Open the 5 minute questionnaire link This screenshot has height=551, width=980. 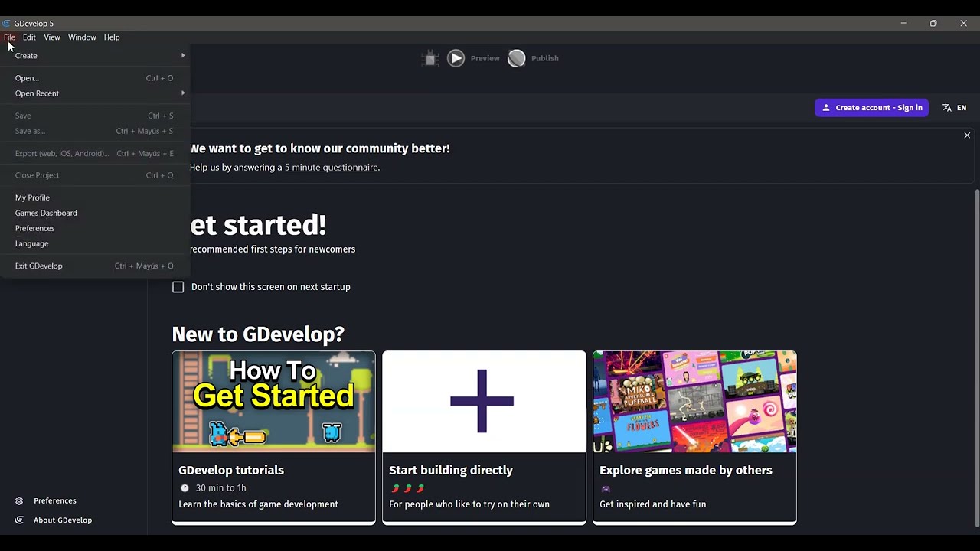click(x=331, y=167)
